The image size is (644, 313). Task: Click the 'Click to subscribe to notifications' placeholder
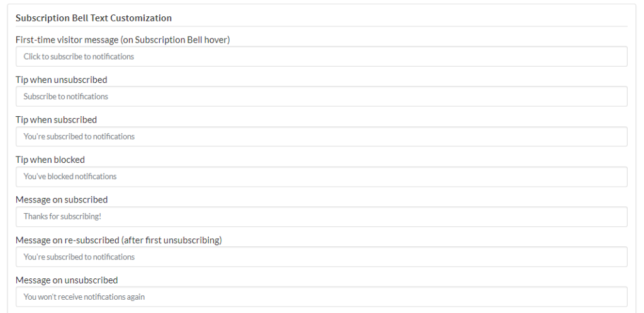pos(79,57)
